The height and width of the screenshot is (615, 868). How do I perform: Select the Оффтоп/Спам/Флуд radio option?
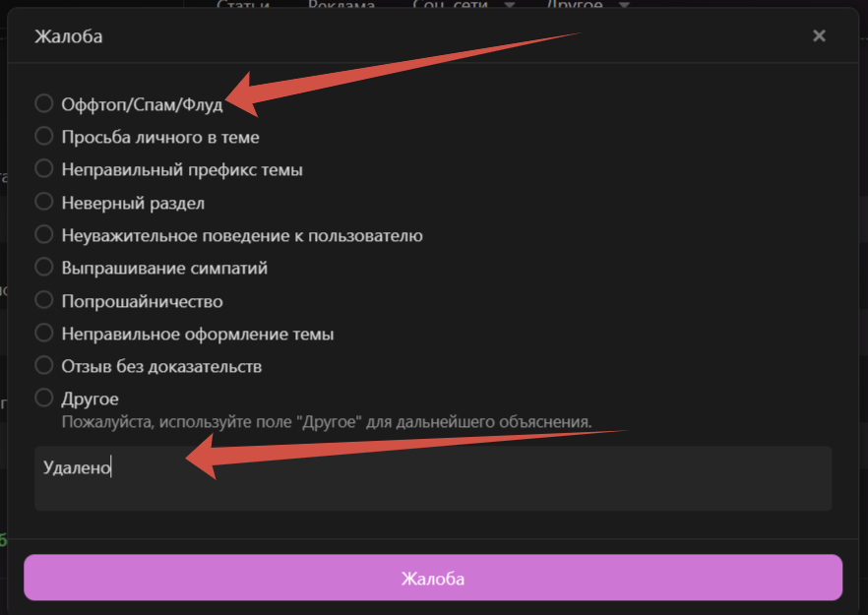point(44,103)
